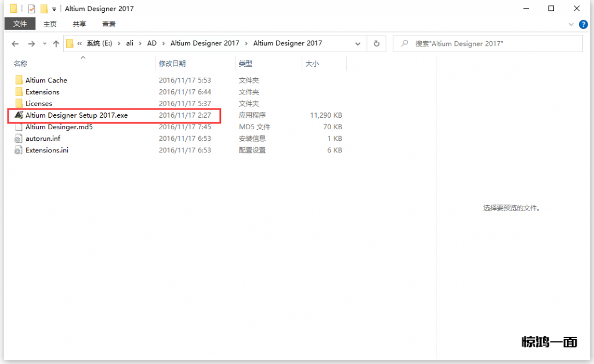The height and width of the screenshot is (364, 594).
Task: Navigate to AD in the breadcrumb path
Action: point(151,43)
